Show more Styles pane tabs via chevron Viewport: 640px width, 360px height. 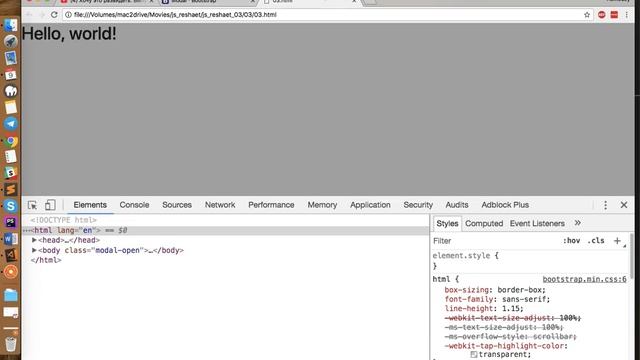click(578, 223)
